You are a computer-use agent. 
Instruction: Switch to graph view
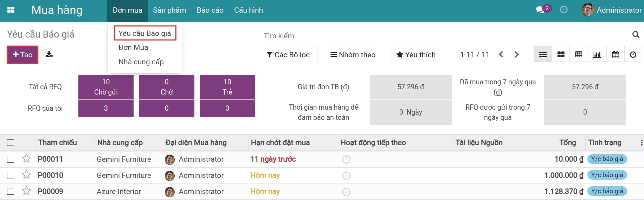click(597, 54)
